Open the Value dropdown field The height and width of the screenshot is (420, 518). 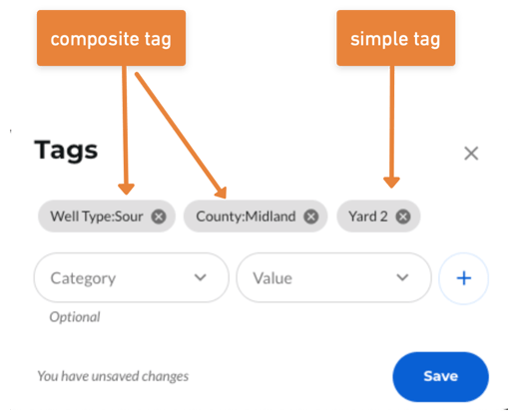tap(333, 277)
